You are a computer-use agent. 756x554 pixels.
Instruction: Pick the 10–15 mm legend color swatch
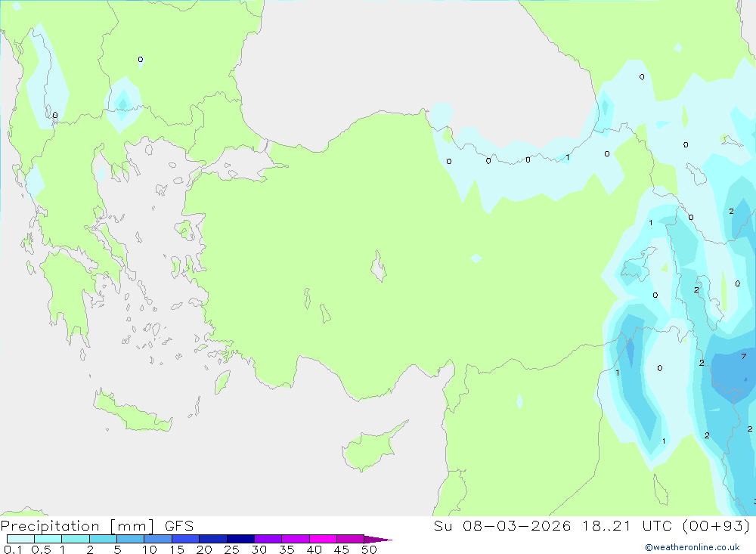tap(158, 539)
